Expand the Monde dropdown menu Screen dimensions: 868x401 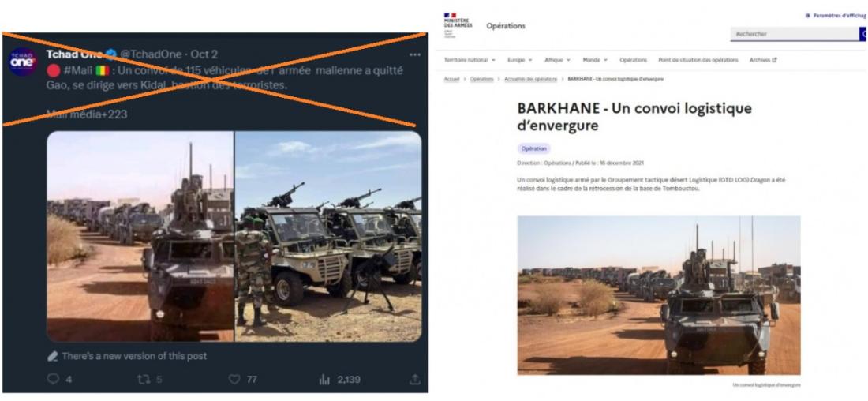point(595,60)
